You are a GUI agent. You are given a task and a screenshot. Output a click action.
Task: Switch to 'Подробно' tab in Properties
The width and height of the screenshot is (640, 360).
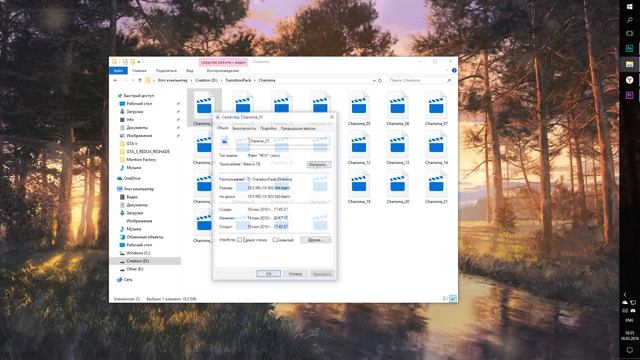268,129
